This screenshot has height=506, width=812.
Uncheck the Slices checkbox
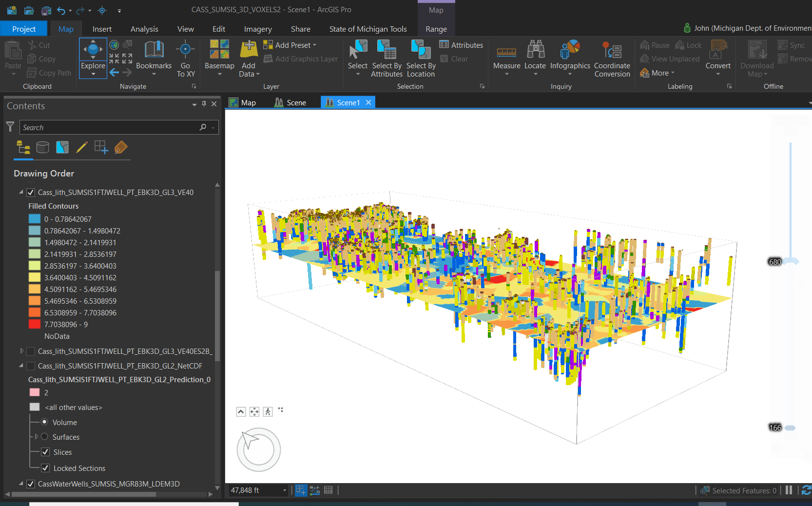coord(45,452)
